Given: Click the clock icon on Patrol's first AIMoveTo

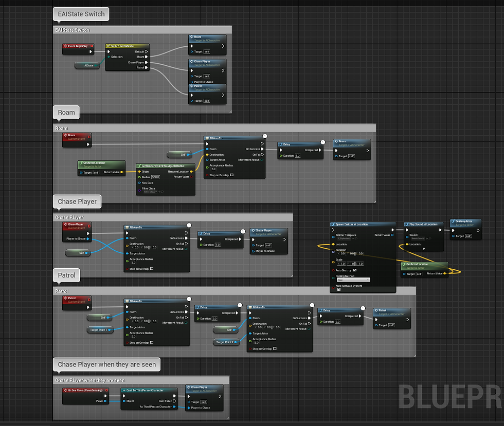Looking at the screenshot, I should point(189,299).
